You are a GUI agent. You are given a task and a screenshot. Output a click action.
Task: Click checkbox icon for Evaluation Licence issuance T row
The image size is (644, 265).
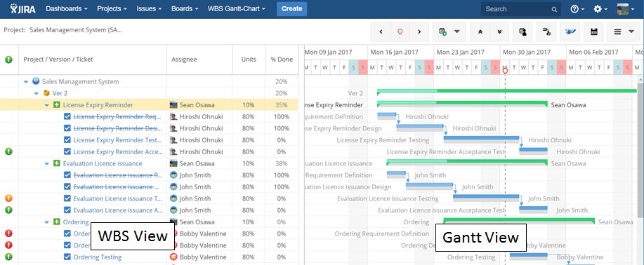pos(67,198)
